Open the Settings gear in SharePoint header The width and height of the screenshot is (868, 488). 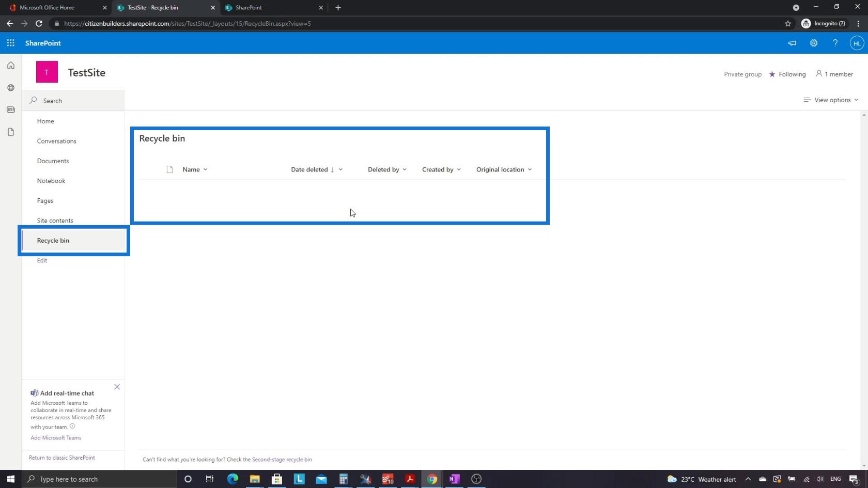[x=814, y=43]
